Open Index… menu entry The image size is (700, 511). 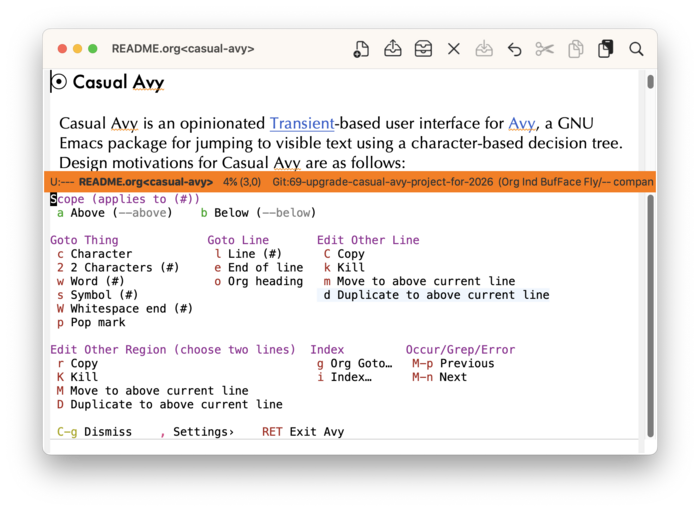[344, 377]
